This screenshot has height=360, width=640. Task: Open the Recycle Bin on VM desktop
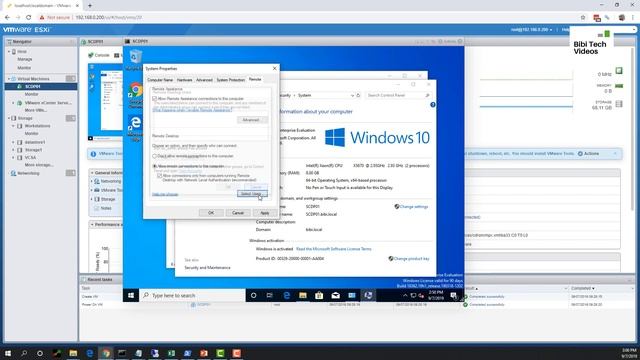136,57
